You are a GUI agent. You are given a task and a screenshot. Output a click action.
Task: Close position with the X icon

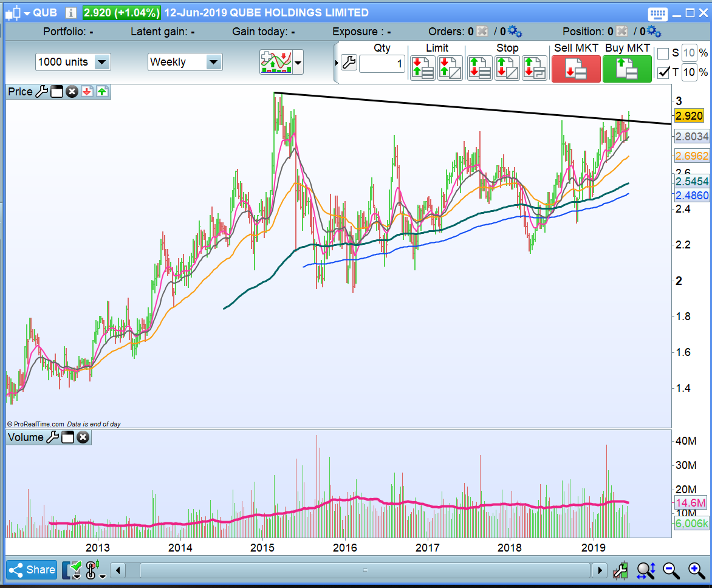pos(622,32)
